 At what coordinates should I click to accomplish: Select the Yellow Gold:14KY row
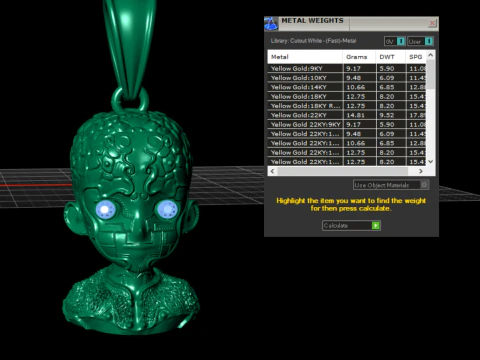coord(347,87)
